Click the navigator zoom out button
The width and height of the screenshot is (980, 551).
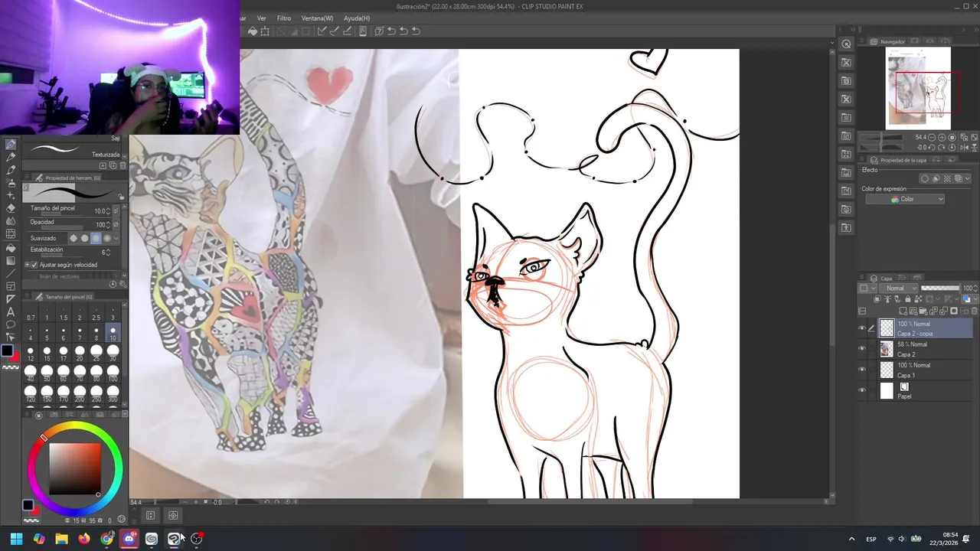tap(932, 137)
